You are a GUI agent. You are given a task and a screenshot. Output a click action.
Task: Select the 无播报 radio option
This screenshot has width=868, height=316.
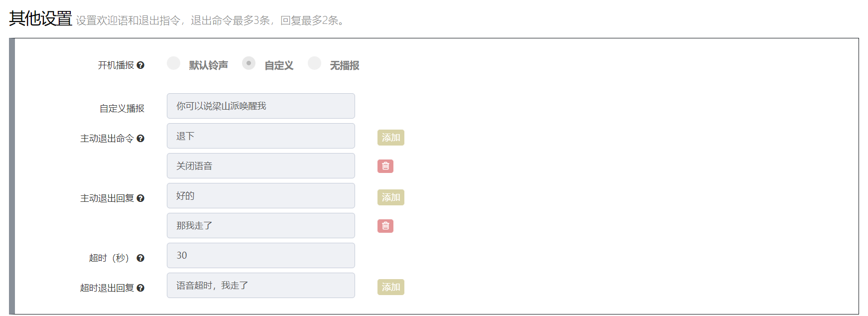click(x=314, y=63)
